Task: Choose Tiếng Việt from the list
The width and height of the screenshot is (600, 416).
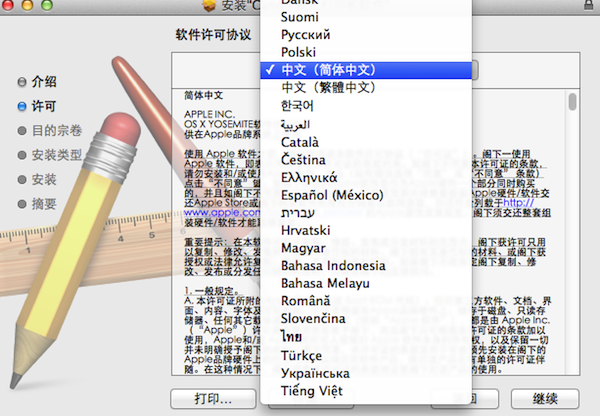Action: (x=365, y=391)
